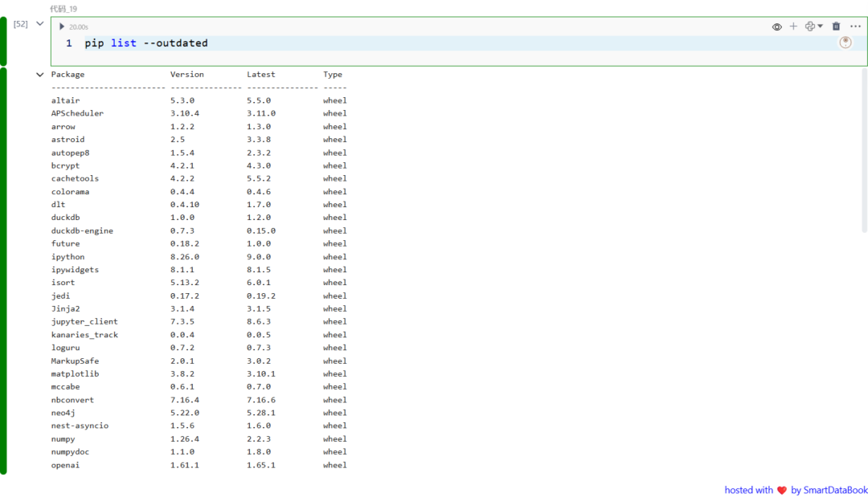Click the round assistant icon in the code line
This screenshot has width=868, height=497.
click(x=845, y=43)
